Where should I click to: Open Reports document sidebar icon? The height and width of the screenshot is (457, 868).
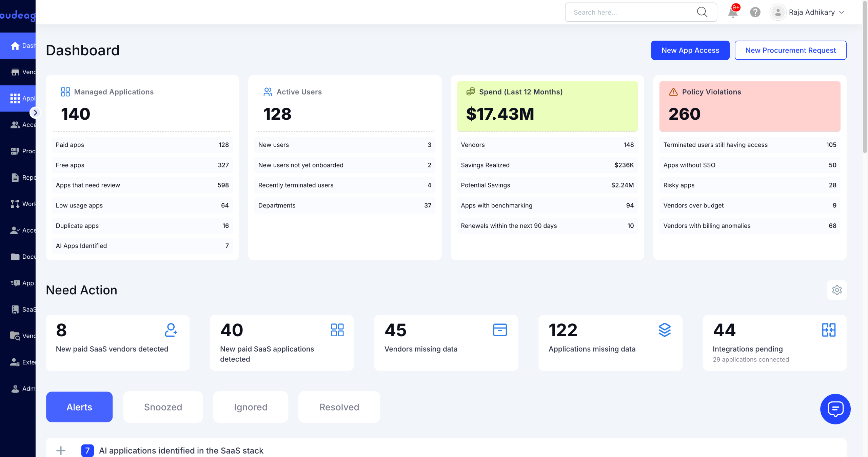tap(15, 177)
